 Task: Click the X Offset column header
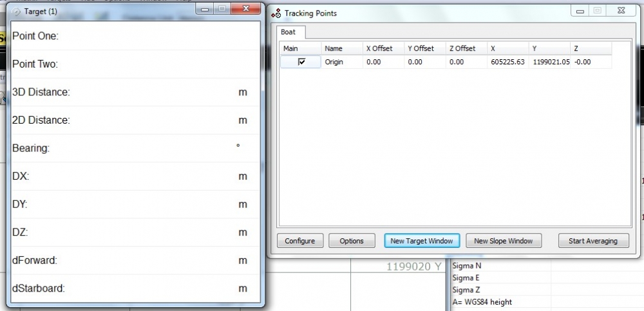tap(384, 48)
